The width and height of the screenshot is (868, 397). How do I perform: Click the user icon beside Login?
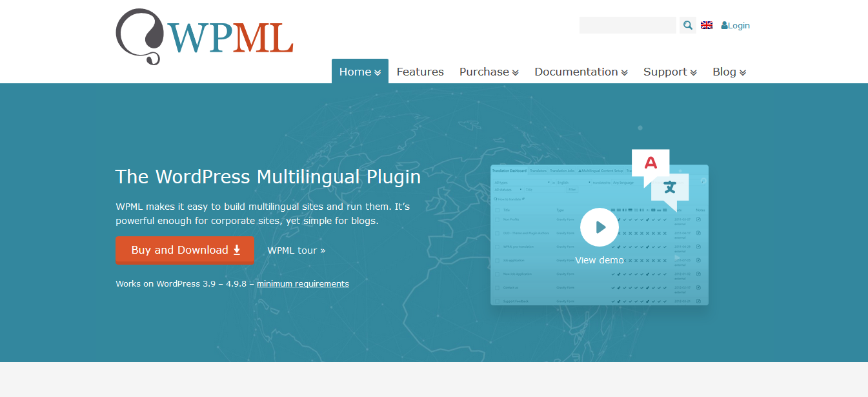pyautogui.click(x=725, y=25)
